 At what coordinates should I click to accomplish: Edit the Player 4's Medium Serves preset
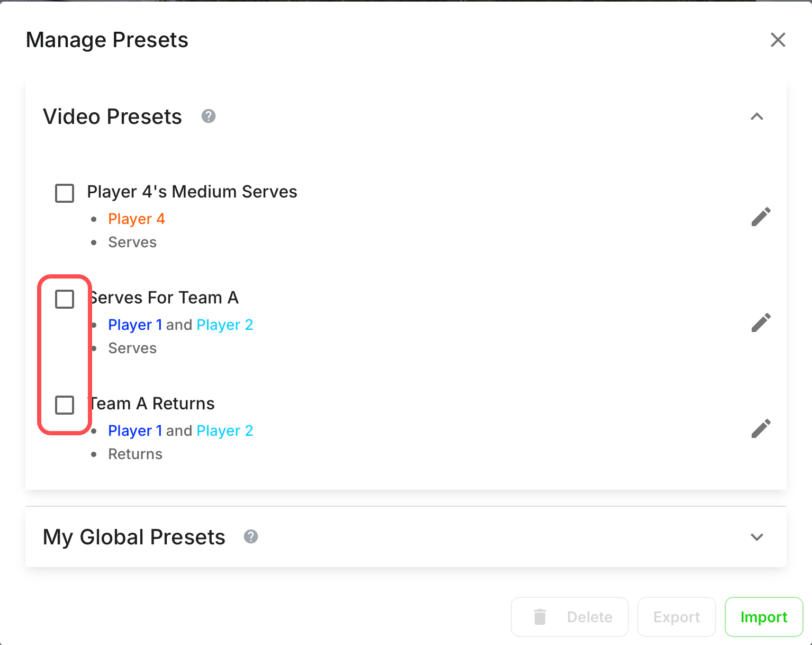[761, 217]
